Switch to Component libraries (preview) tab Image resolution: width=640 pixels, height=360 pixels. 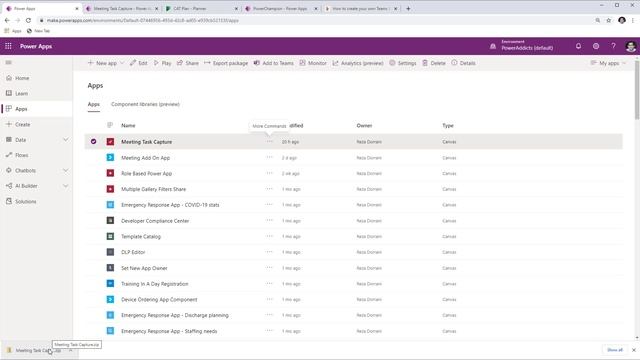145,104
